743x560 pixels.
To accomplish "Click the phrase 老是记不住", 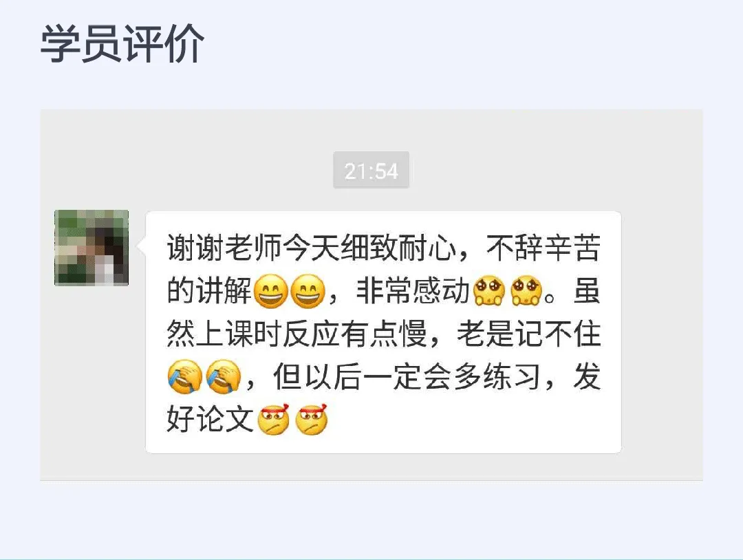I will [529, 334].
